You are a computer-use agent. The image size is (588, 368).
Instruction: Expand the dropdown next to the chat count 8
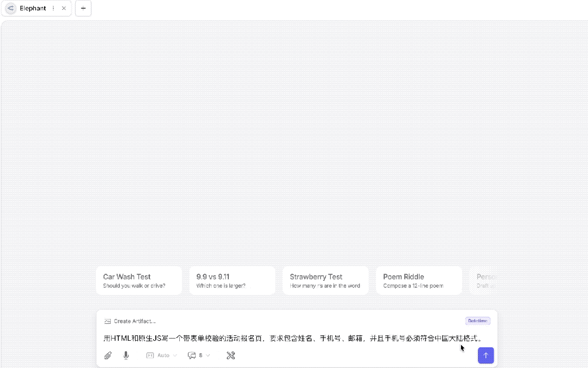click(x=207, y=355)
